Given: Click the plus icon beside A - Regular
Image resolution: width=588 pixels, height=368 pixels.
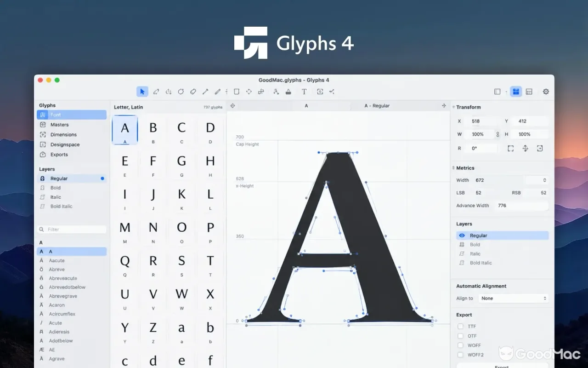Looking at the screenshot, I should [444, 106].
